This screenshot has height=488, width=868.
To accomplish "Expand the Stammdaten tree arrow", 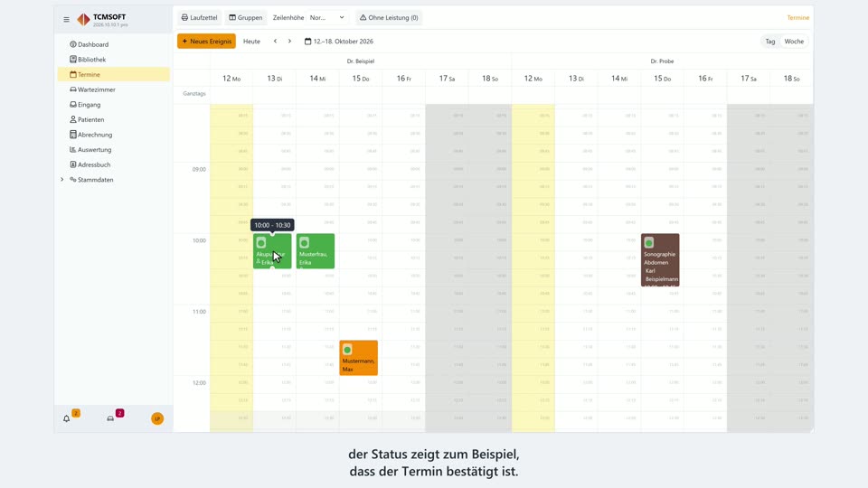I will [x=62, y=179].
